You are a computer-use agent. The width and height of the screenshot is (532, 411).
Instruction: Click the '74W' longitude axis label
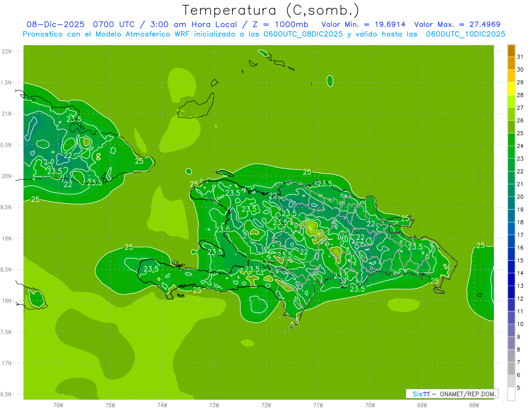coord(162,405)
